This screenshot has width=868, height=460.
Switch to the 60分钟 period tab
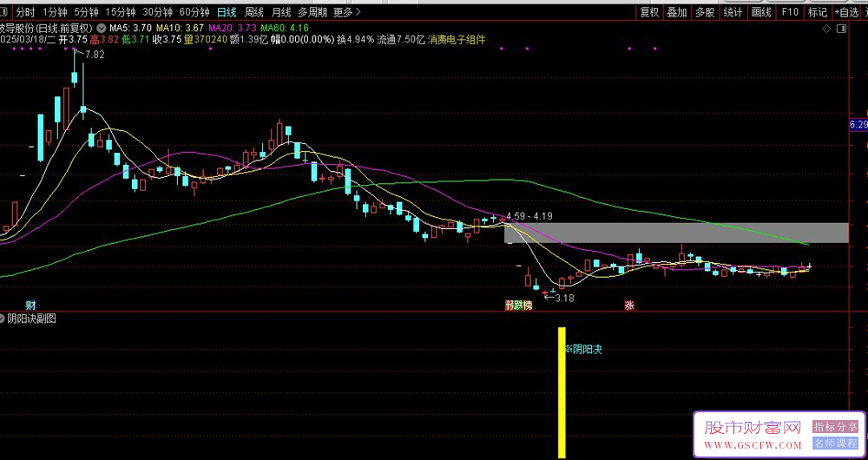coord(194,11)
